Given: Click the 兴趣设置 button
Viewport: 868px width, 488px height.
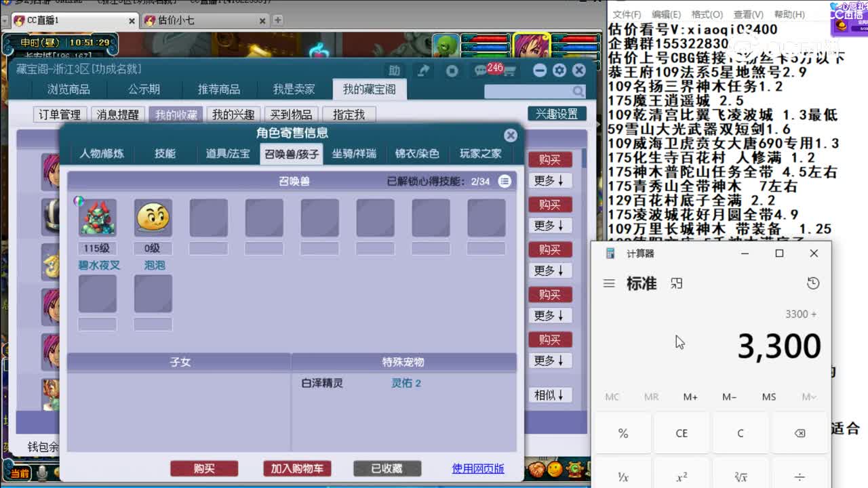Looking at the screenshot, I should [557, 114].
